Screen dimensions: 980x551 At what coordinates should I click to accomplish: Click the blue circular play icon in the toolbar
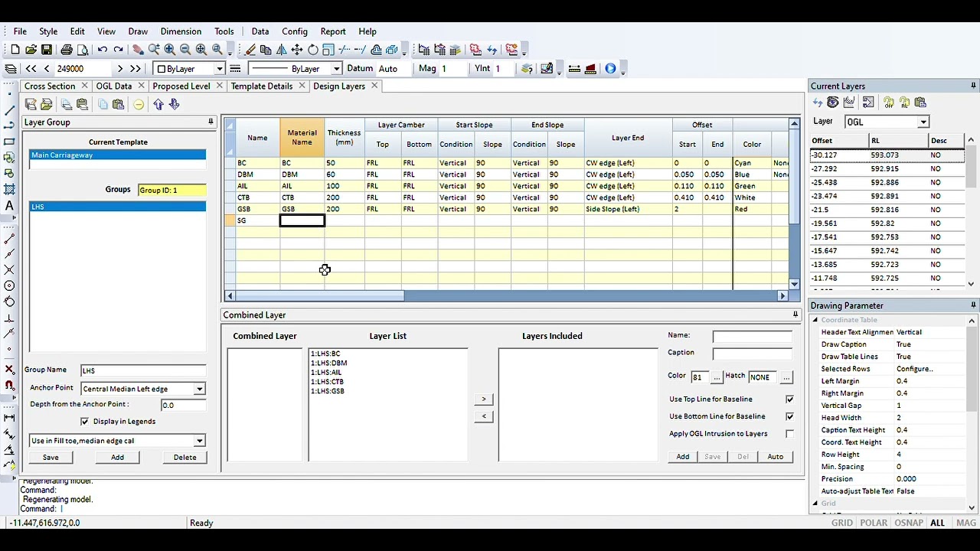(x=610, y=68)
